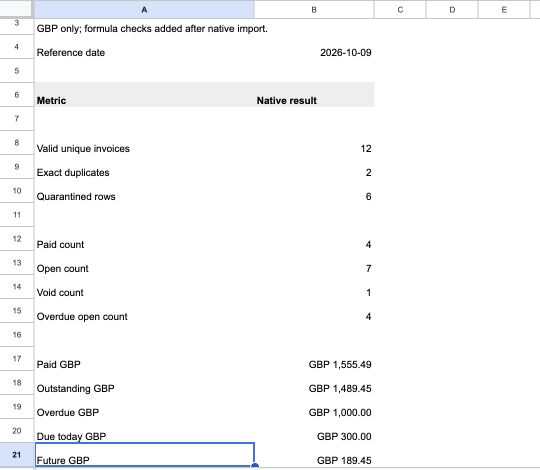The width and height of the screenshot is (540, 470).
Task: Click the 'Void count' cell
Action: pos(144,287)
